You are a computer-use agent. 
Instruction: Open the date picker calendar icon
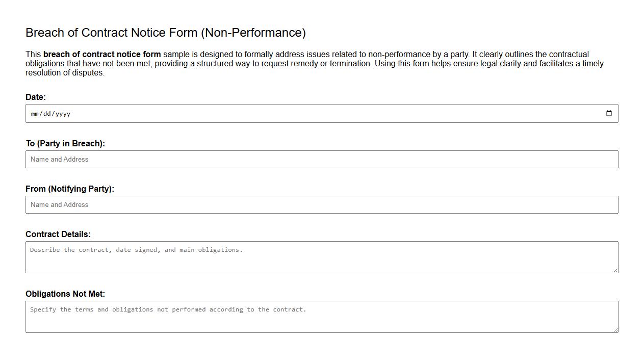609,113
